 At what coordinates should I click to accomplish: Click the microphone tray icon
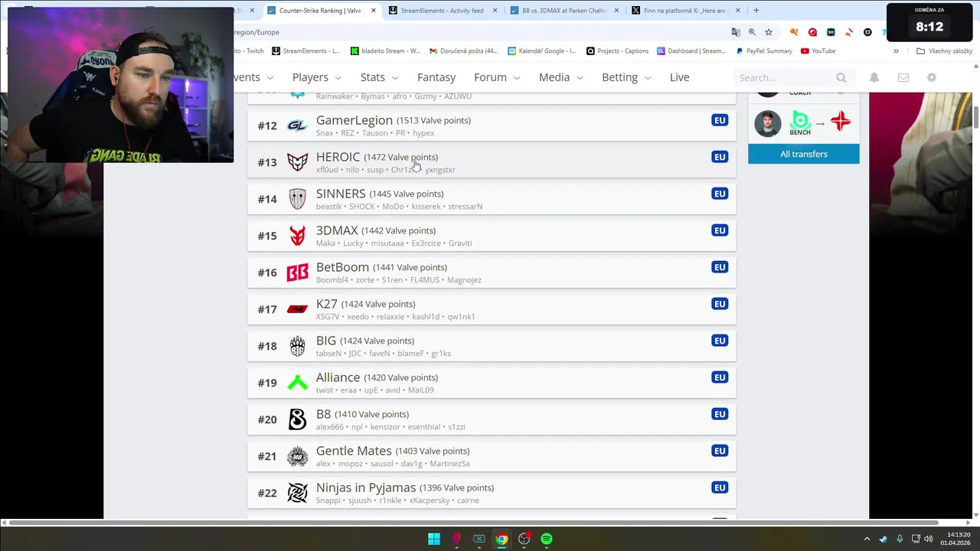tap(900, 539)
